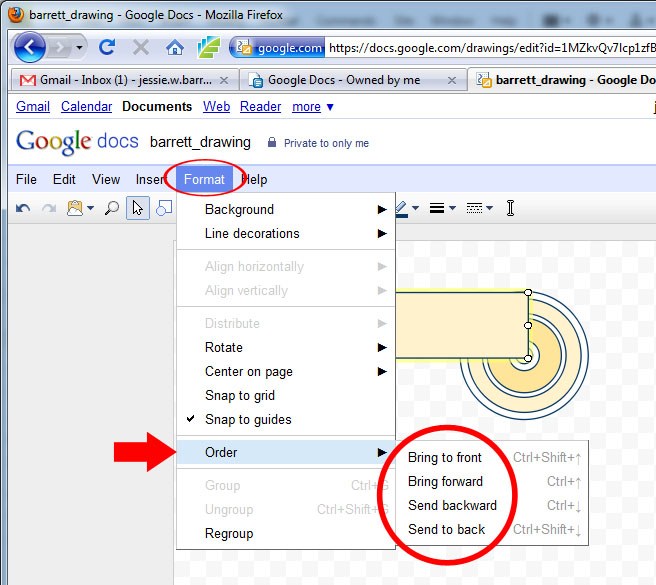Click the Order menu item
The height and width of the screenshot is (585, 656).
[x=286, y=452]
